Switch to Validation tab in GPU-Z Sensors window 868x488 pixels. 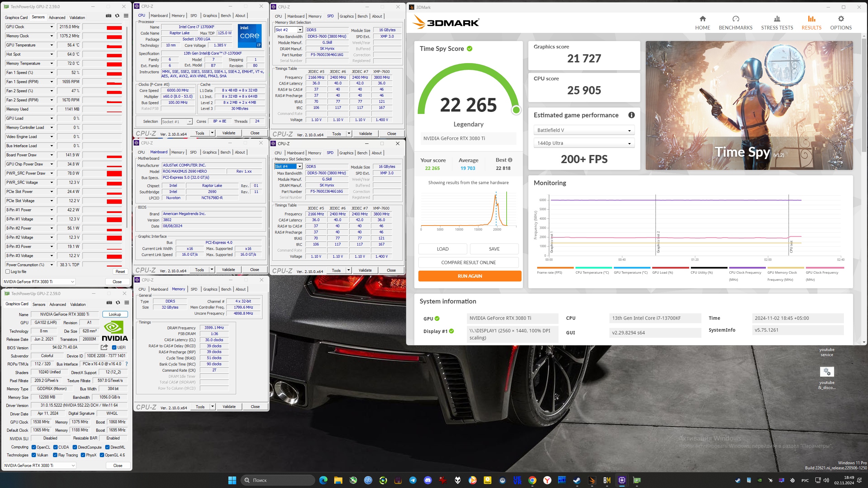coord(77,18)
